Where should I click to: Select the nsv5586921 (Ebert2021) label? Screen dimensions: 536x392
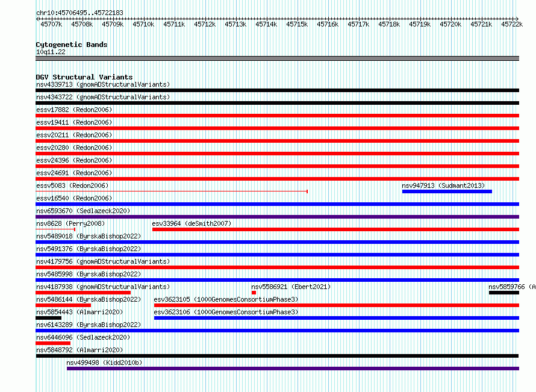291,287
